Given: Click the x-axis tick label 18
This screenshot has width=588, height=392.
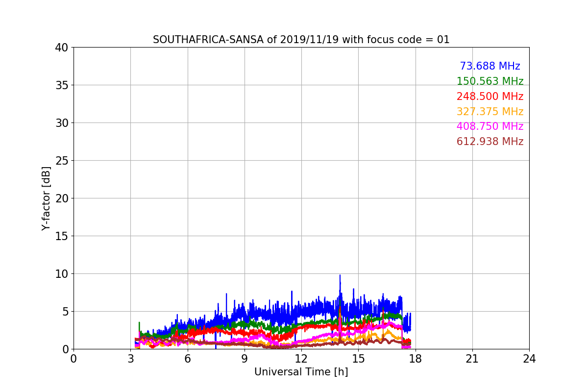Looking at the screenshot, I should pos(416,359).
